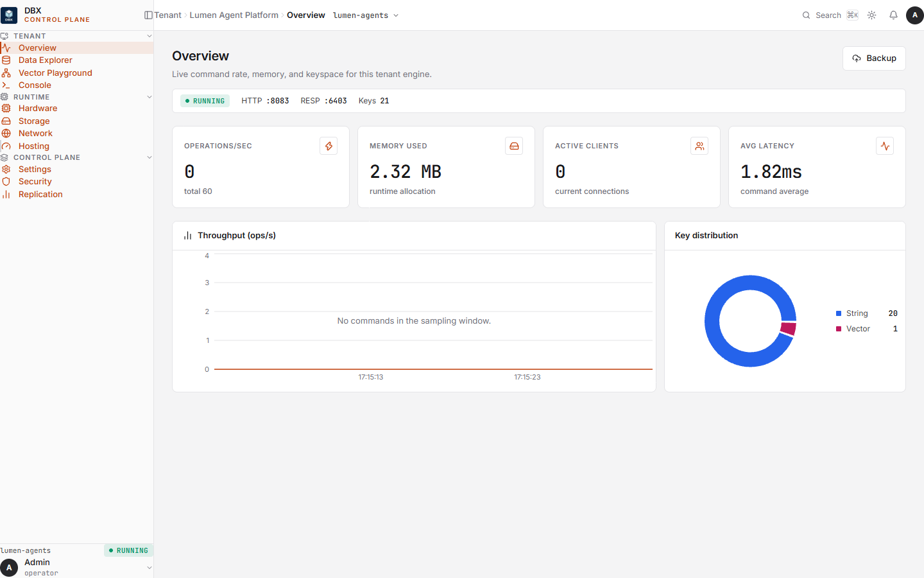This screenshot has width=924, height=578.
Task: Click the Security shield icon
Action: 6,182
